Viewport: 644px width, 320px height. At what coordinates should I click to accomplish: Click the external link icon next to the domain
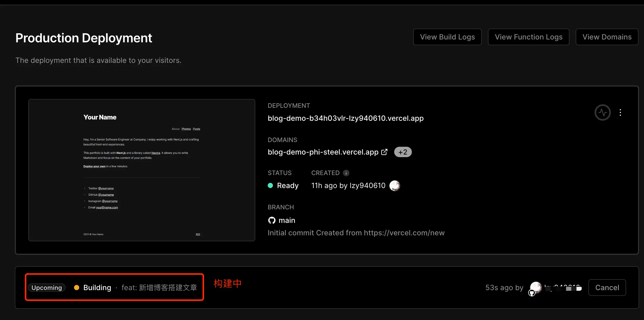pos(384,152)
